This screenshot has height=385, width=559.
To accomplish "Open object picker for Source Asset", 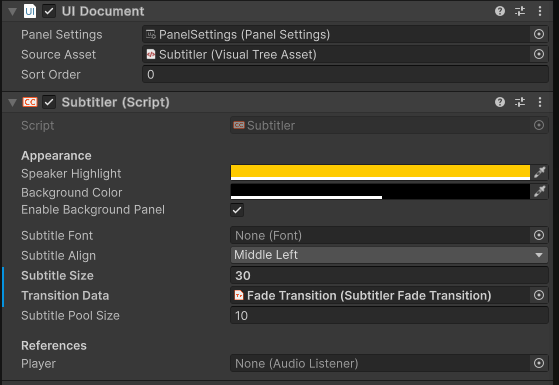I will [x=539, y=54].
